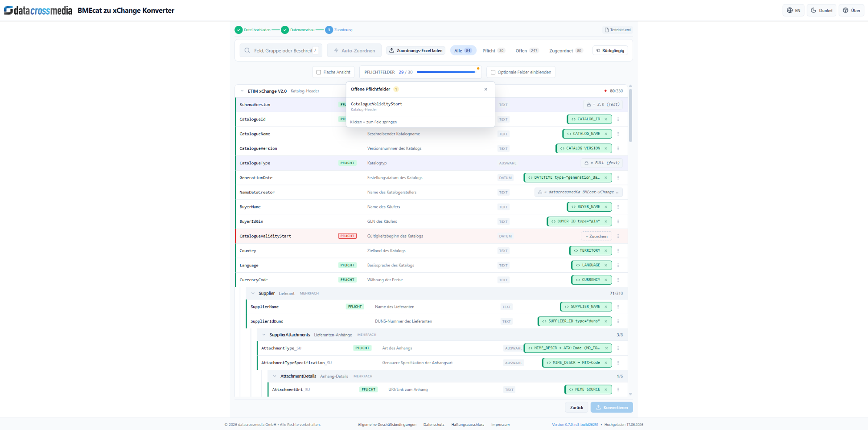868x430 pixels.
Task: Remove the MIME_SOURCE mapping chip
Action: [606, 389]
